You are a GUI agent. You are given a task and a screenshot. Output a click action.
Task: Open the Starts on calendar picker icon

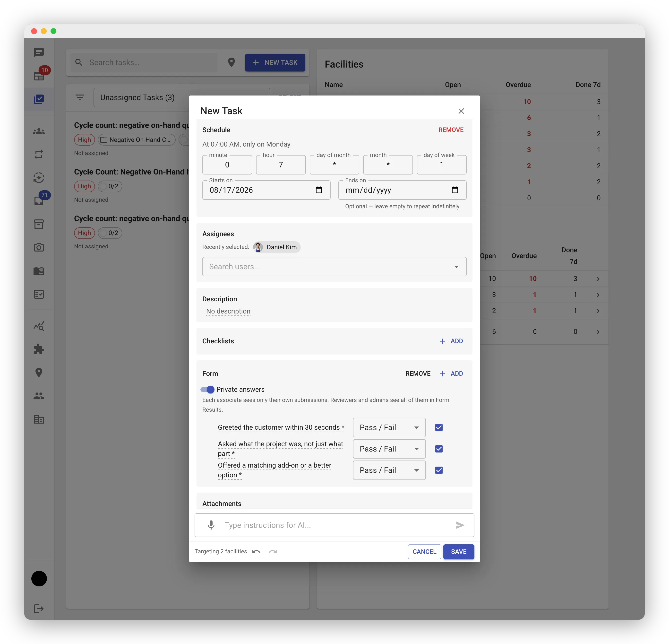(319, 190)
